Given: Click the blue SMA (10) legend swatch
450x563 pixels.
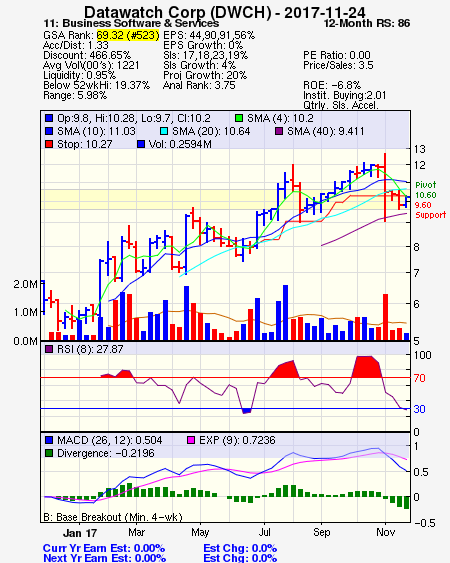Looking at the screenshot, I should [49, 131].
